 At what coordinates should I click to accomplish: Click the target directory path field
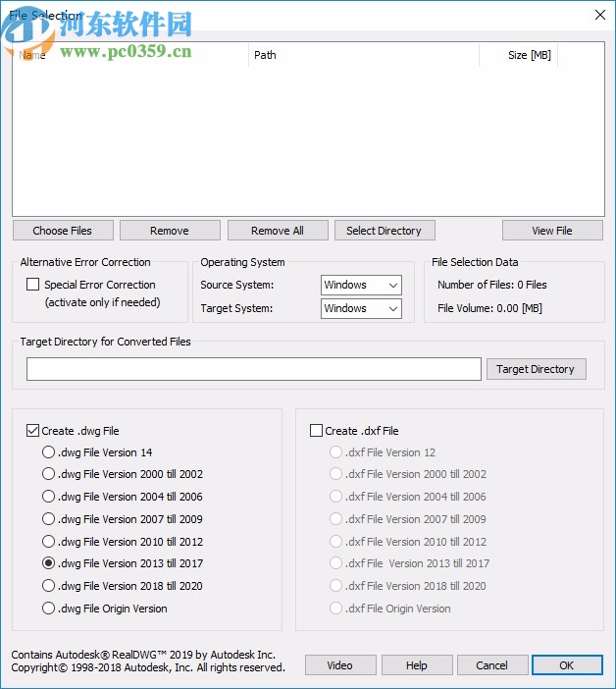tap(254, 369)
